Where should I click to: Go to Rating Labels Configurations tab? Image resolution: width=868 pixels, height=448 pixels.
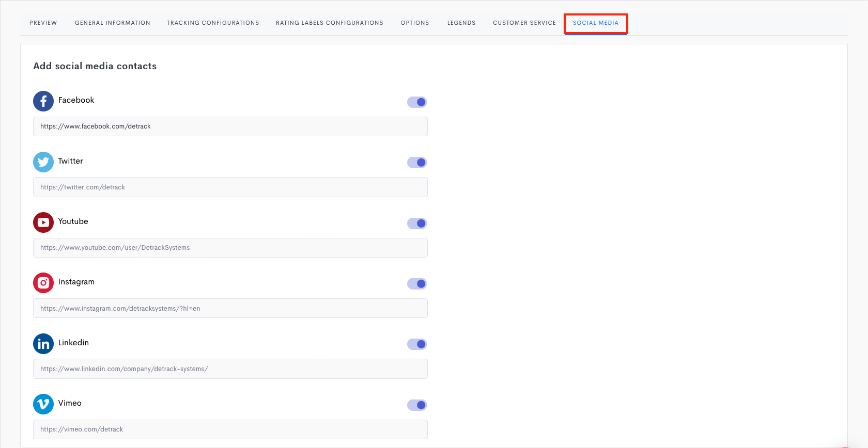tap(330, 23)
